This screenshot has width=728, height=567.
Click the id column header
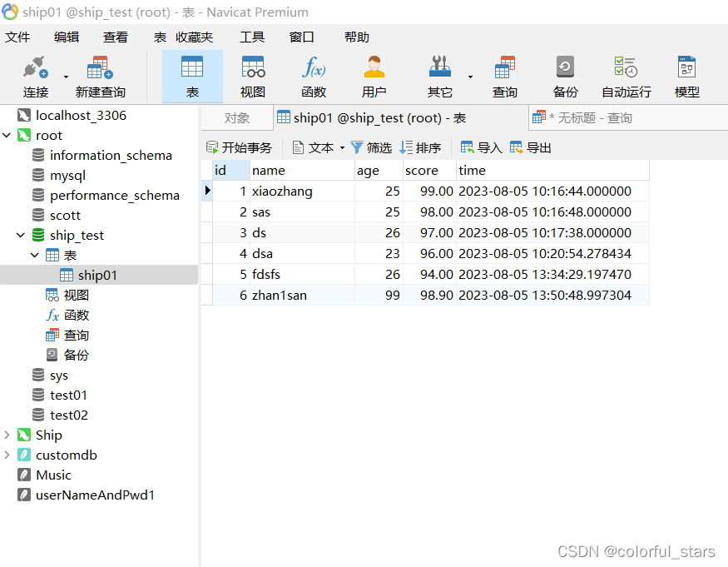coord(231,171)
